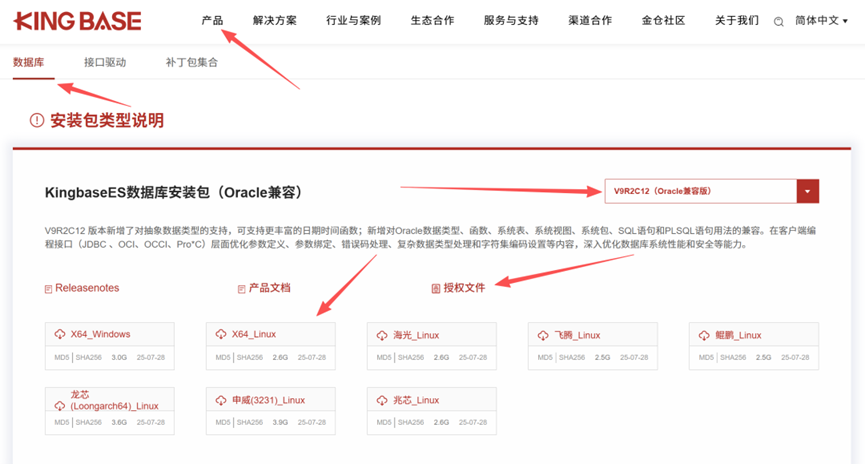Open the 产品 navigation menu

pyautogui.click(x=212, y=20)
